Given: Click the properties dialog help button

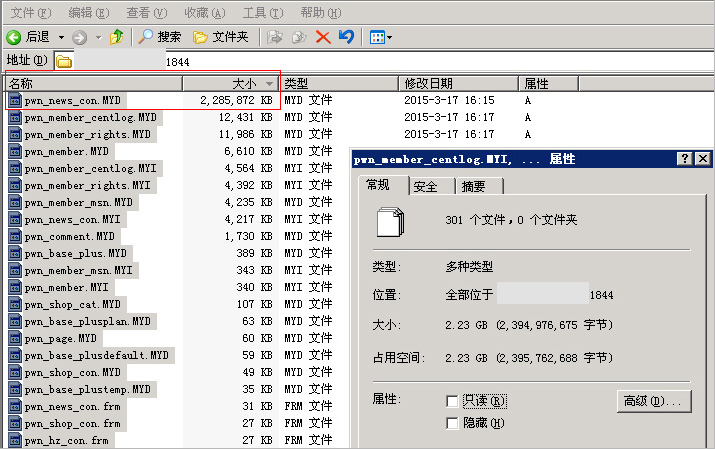Looking at the screenshot, I should [685, 159].
